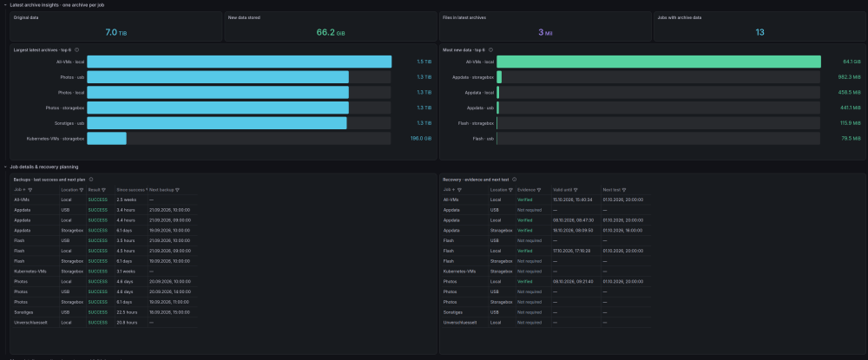Image resolution: width=868 pixels, height=360 pixels.
Task: Show info for Most new data panel
Action: (x=491, y=49)
